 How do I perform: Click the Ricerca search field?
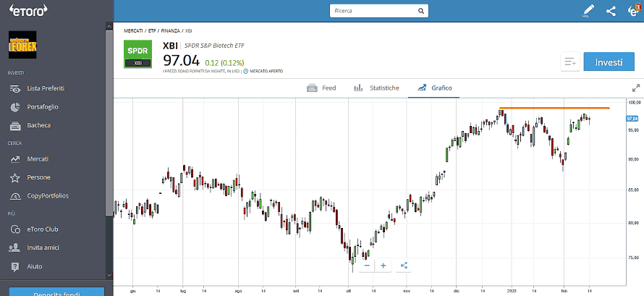pyautogui.click(x=373, y=12)
